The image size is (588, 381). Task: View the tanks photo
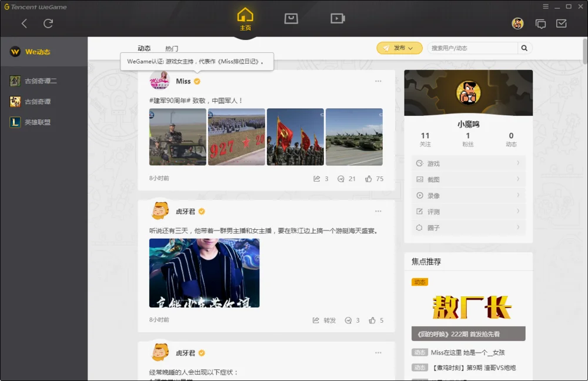[354, 137]
